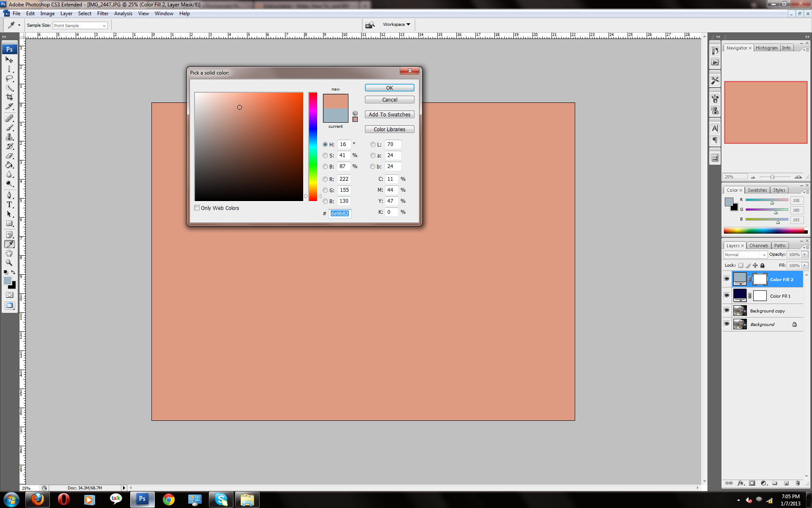
Task: Swap foreground and background colors icon
Action: tap(13, 272)
